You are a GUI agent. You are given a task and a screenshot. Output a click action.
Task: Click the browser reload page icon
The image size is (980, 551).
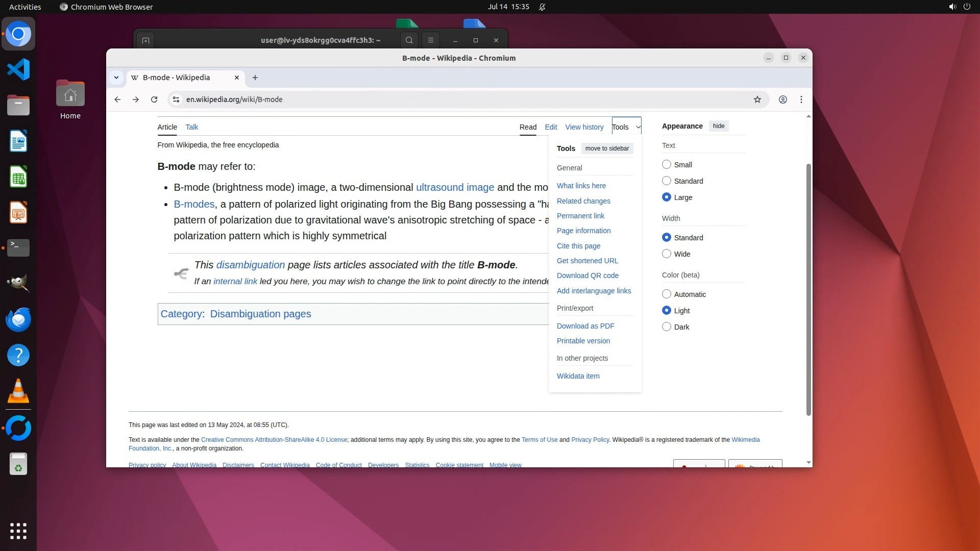point(154,99)
